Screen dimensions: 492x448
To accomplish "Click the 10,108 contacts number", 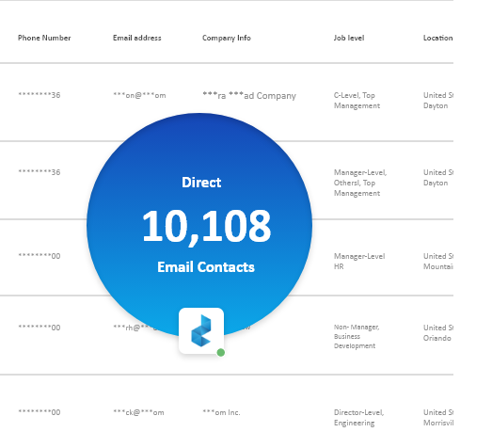I will [x=206, y=227].
